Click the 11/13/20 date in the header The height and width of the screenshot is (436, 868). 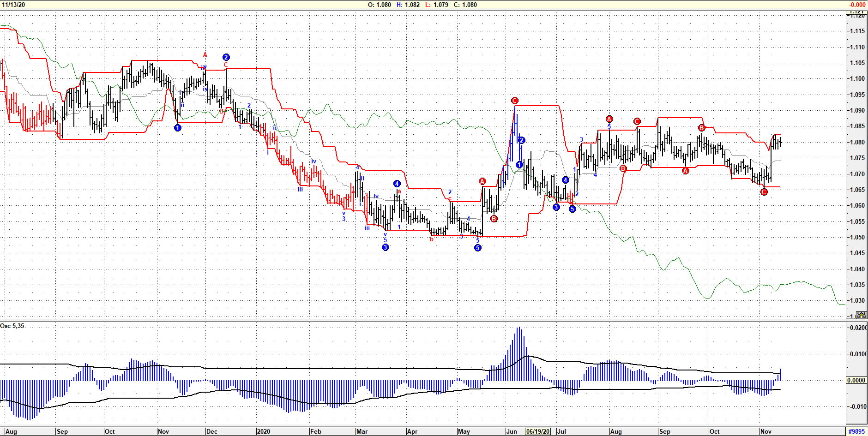pos(14,5)
